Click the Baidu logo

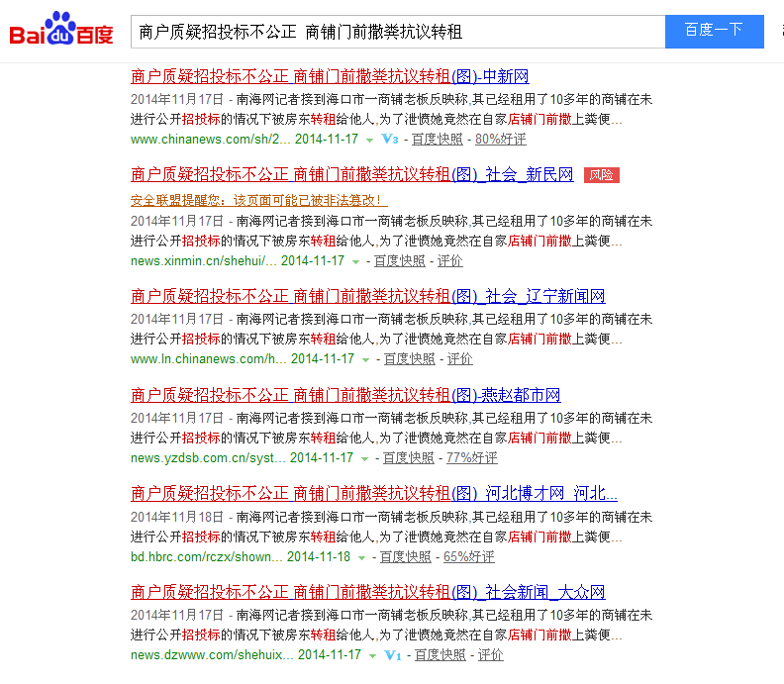pos(61,29)
